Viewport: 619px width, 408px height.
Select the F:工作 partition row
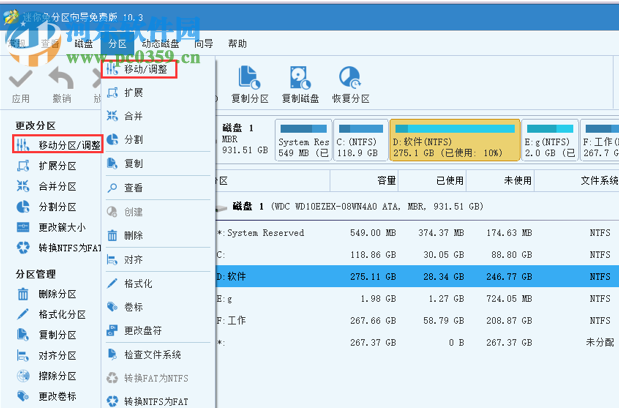417,320
